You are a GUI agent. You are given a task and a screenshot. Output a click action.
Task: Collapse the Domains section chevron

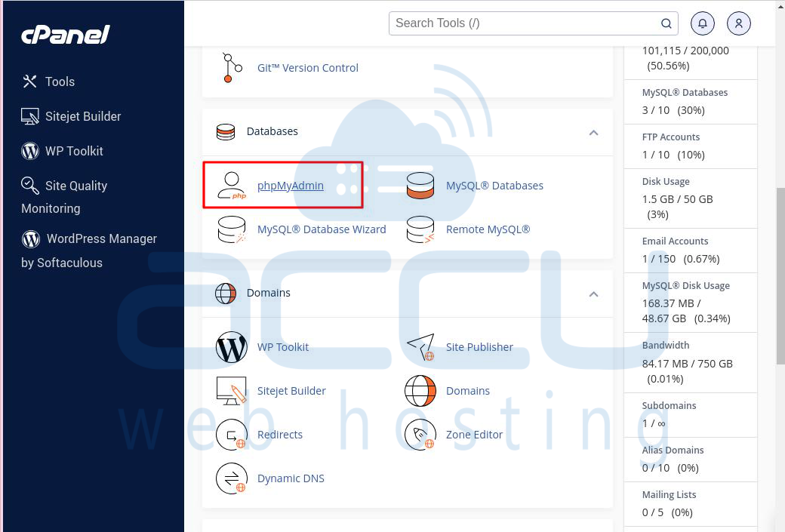coord(593,294)
